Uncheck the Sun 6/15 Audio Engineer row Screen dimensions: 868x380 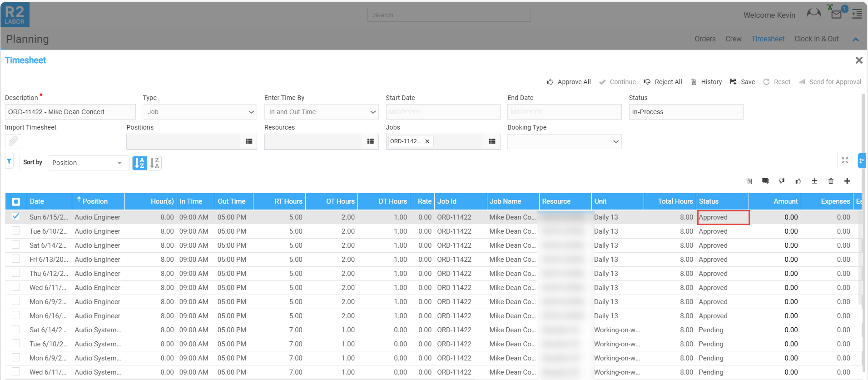(x=16, y=216)
